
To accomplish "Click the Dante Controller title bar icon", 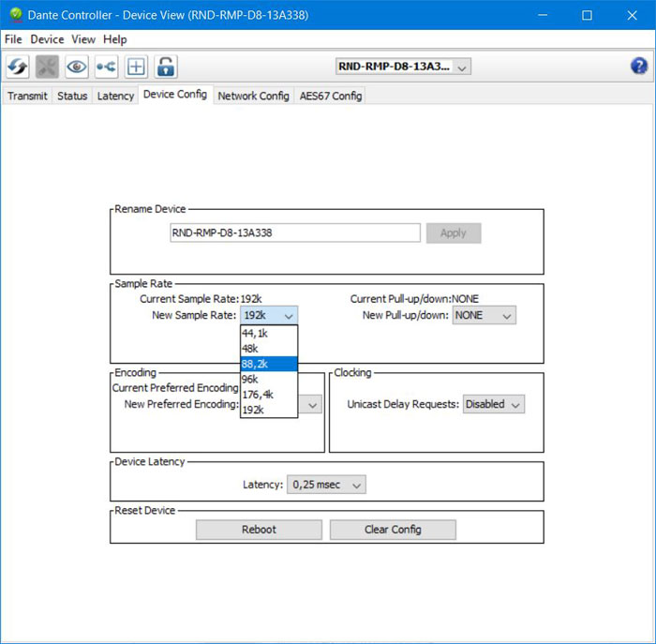I will click(x=14, y=15).
